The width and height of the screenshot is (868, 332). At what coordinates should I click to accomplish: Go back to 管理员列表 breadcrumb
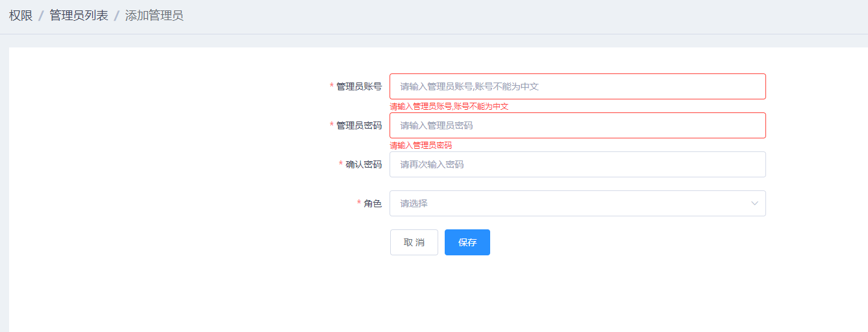click(x=79, y=16)
